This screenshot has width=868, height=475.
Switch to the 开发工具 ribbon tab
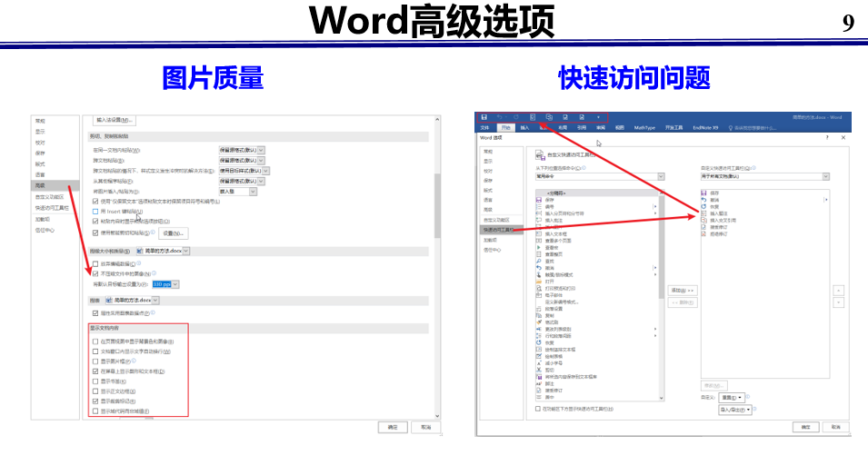673,128
